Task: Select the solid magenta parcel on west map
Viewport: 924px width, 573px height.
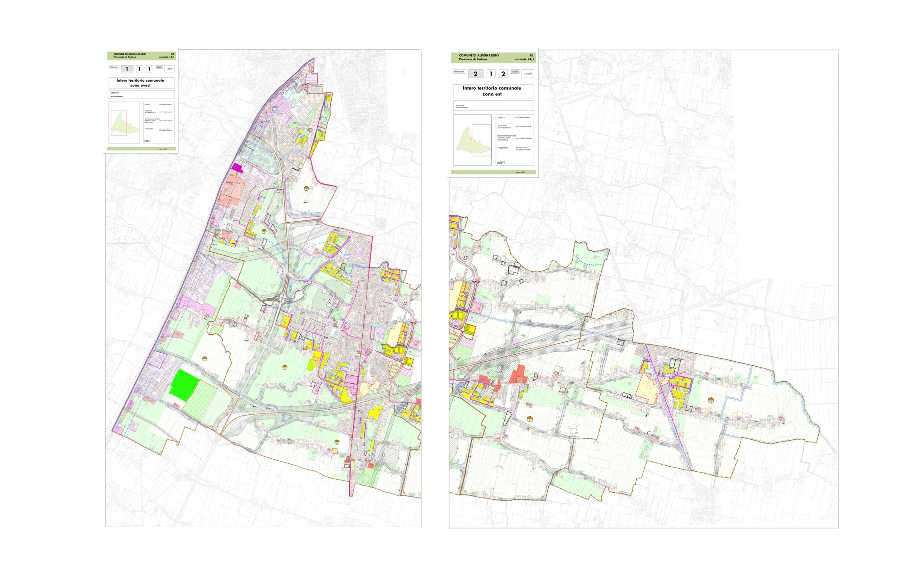Action: (x=238, y=168)
